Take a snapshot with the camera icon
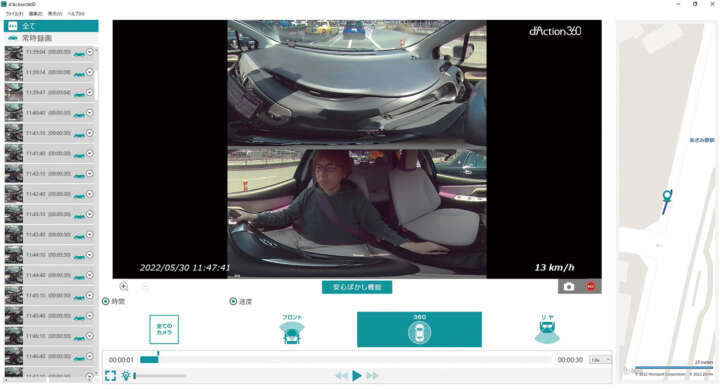The height and width of the screenshot is (389, 720). coord(569,287)
